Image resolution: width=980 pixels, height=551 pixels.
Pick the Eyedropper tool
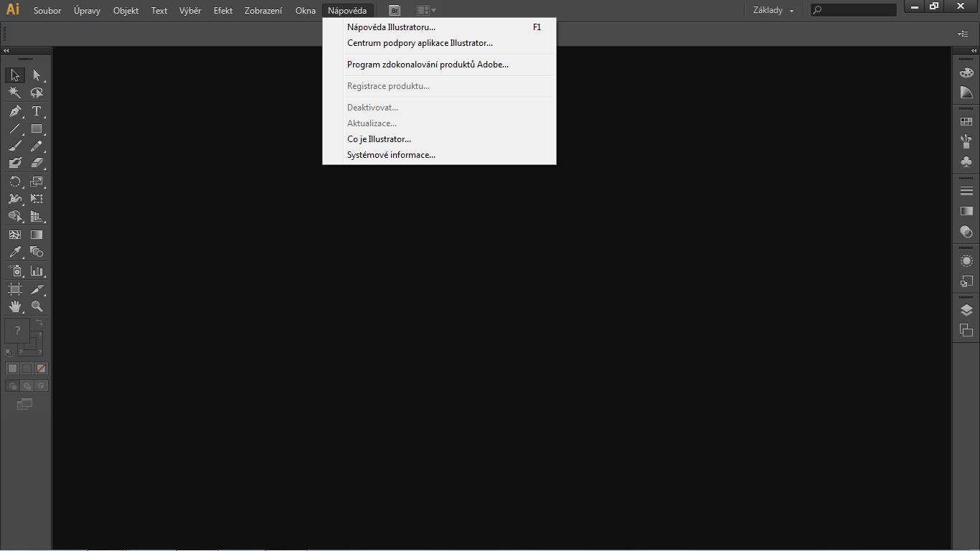[x=15, y=252]
